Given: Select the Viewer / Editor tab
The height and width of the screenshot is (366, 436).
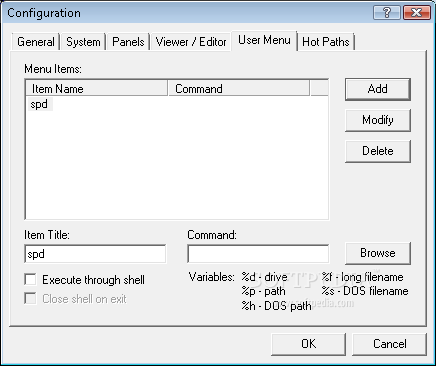Looking at the screenshot, I should pos(191,42).
